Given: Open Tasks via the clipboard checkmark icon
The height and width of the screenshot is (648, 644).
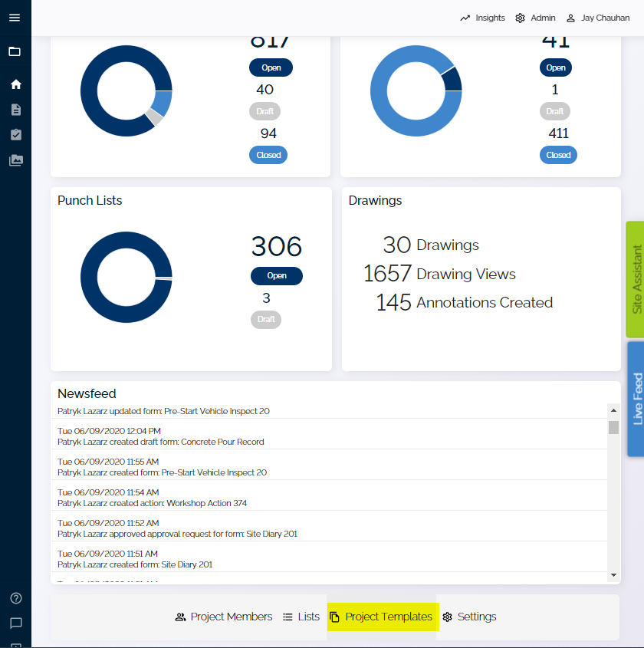Looking at the screenshot, I should coord(15,134).
